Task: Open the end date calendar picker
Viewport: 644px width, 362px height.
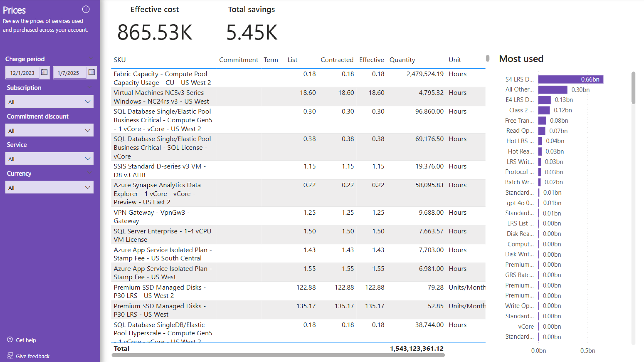Action: (92, 72)
